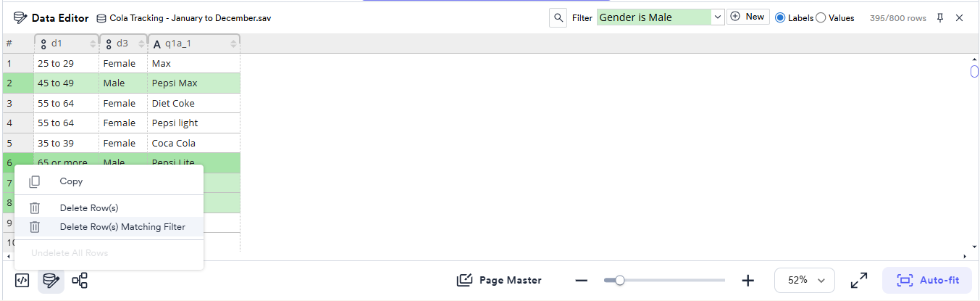Select the Labels radio button
980x301 pixels.
[780, 18]
